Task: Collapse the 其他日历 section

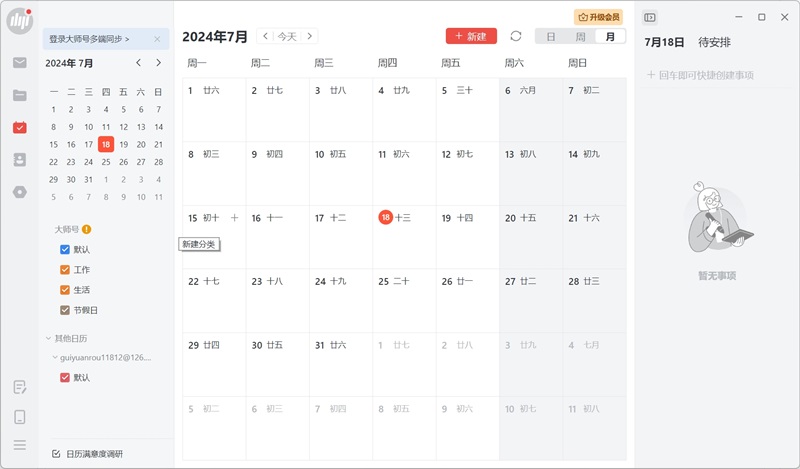Action: pyautogui.click(x=48, y=338)
